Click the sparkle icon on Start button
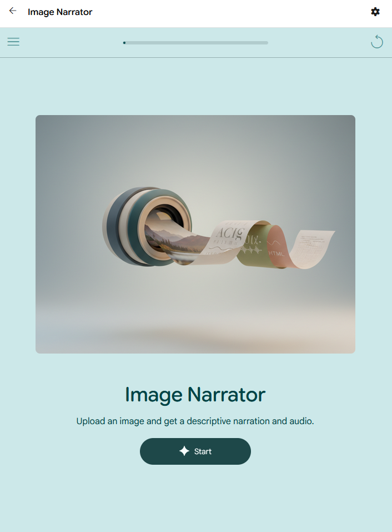This screenshot has height=532, width=392. click(184, 451)
